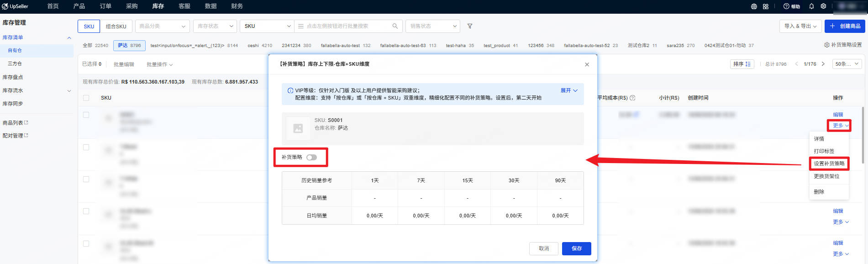Open the 批量操作 dropdown
868x264 pixels.
(x=159, y=64)
